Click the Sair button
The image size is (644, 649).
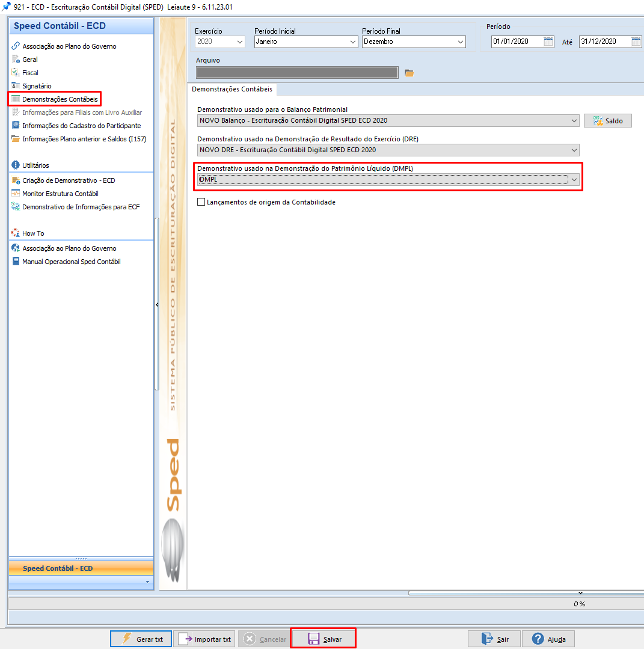pos(494,639)
